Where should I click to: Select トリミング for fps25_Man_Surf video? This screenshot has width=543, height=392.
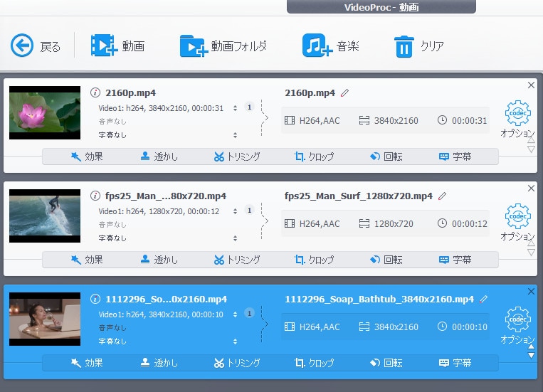tap(237, 260)
